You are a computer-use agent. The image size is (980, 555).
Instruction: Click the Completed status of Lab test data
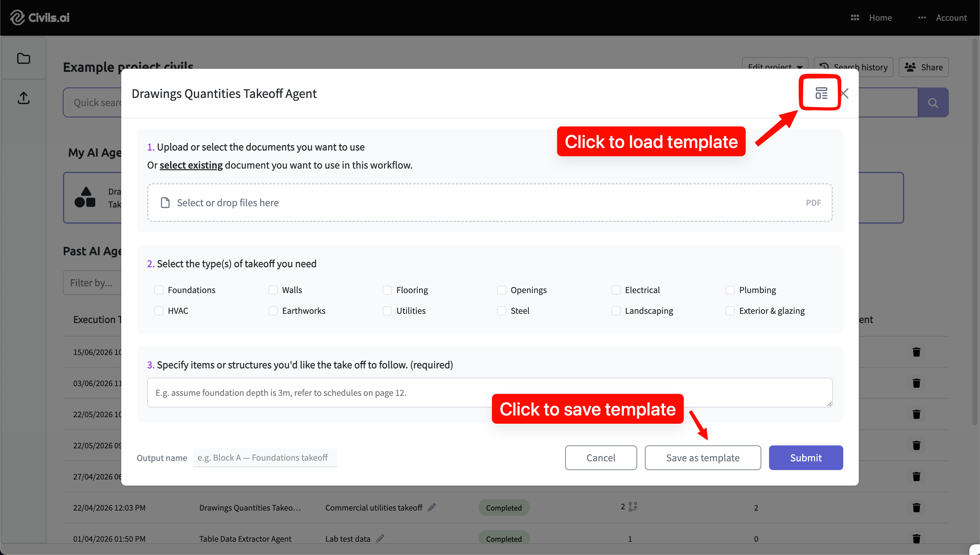click(504, 538)
